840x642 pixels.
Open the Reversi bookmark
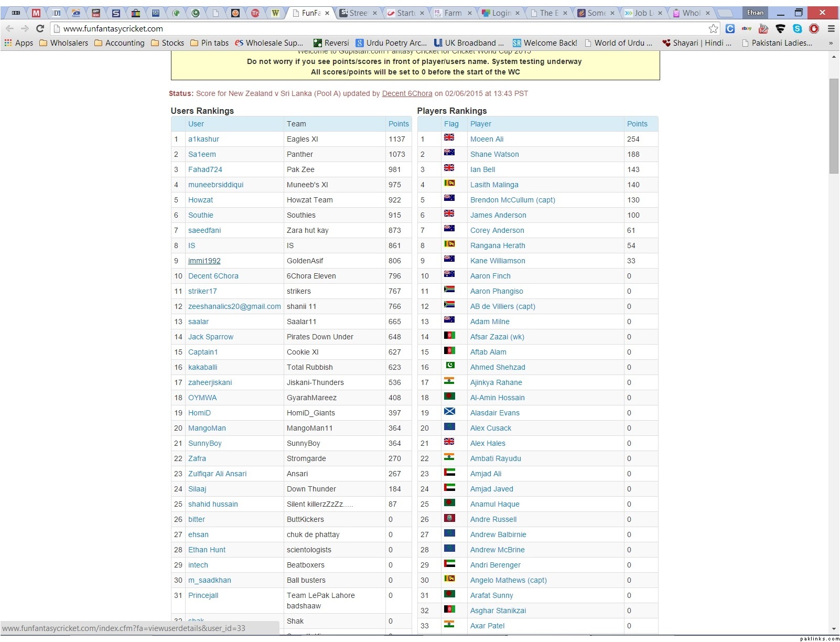click(x=331, y=43)
